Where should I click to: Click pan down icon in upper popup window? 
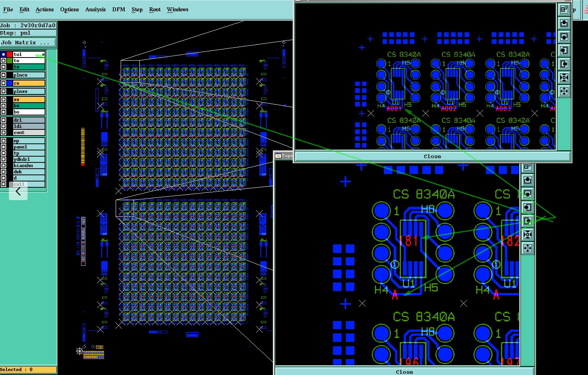pos(564,37)
